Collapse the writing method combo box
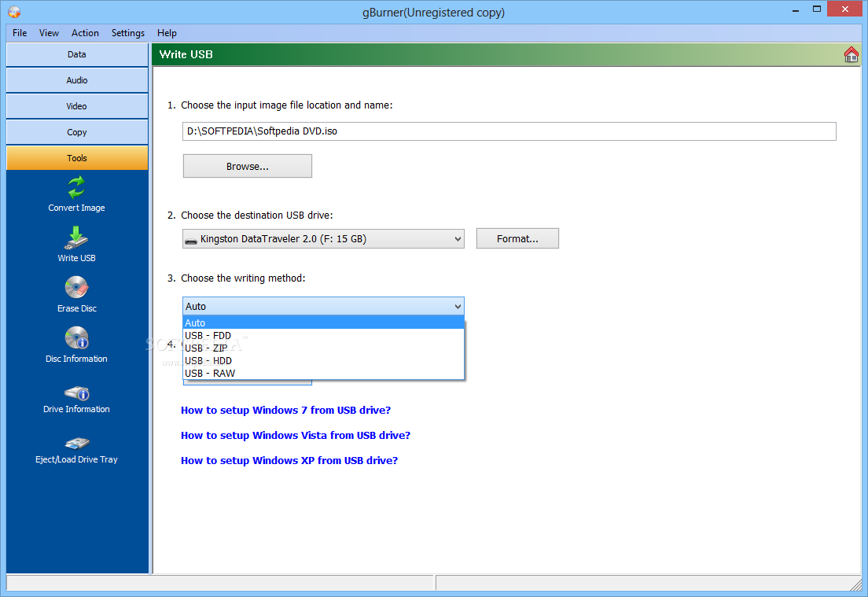Viewport: 868px width, 597px height. point(323,306)
